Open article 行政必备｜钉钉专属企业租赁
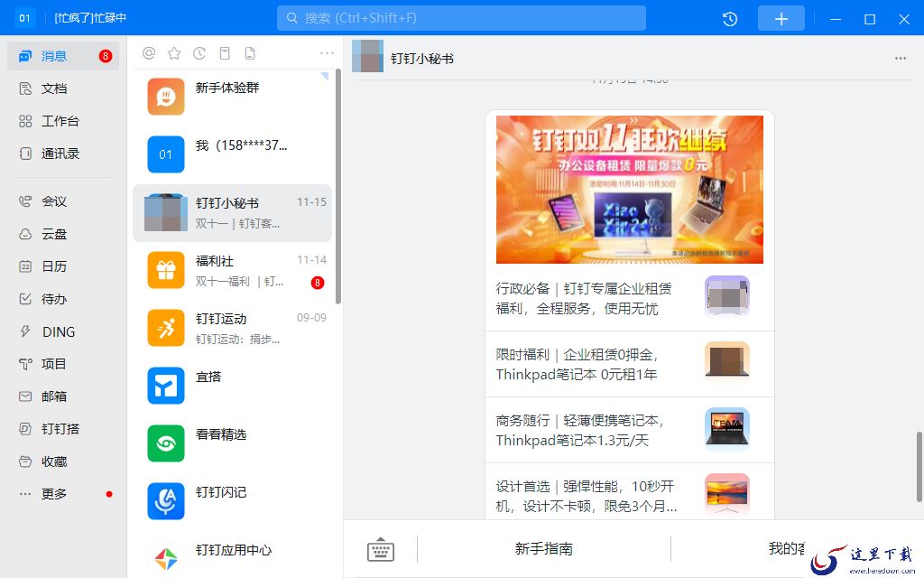Screen dimensions: 924x578 coord(629,298)
